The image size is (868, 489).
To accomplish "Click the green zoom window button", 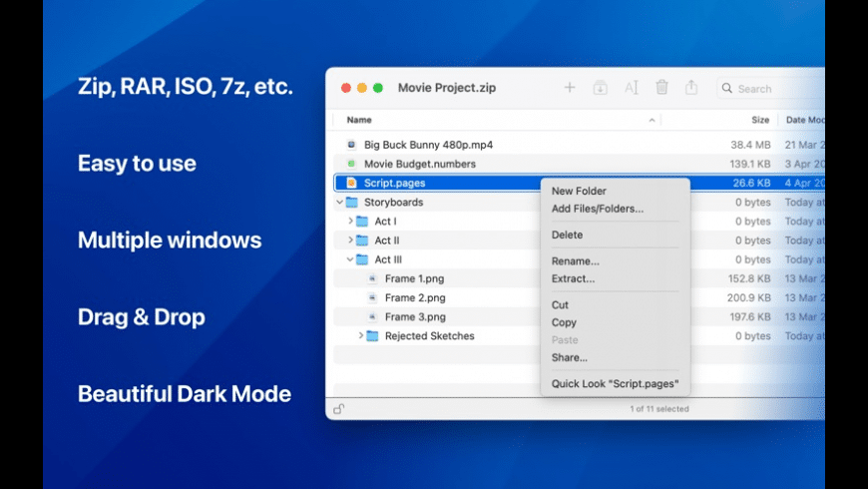I will click(378, 88).
